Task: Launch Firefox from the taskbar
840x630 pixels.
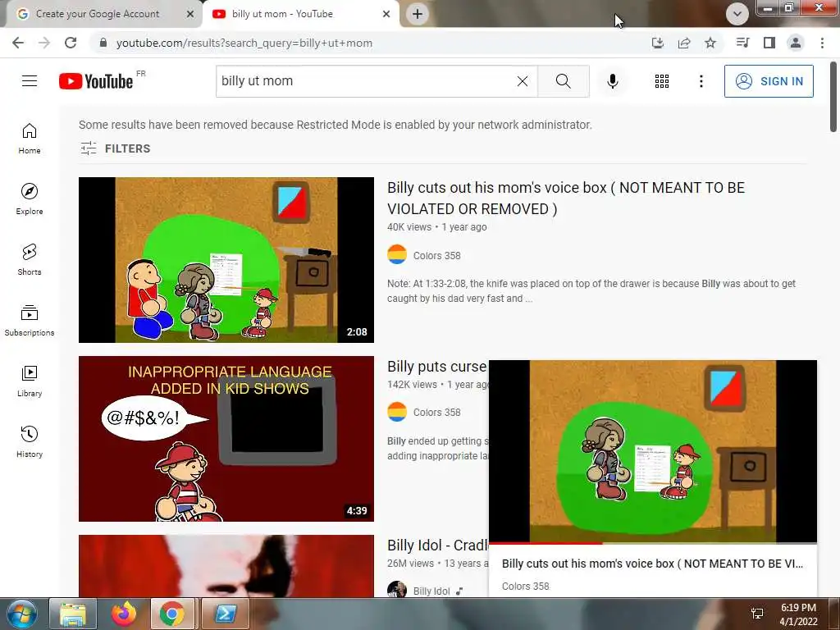Action: coord(123,614)
